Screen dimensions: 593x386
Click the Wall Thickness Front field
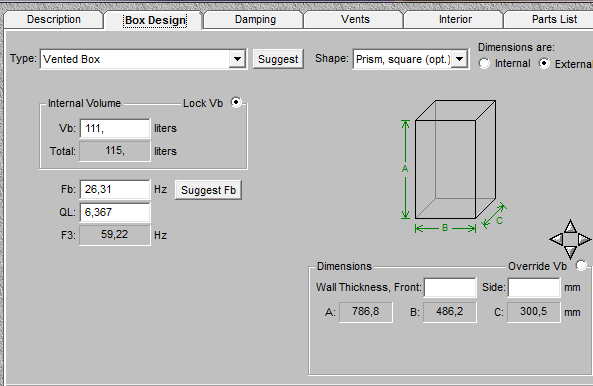tap(450, 287)
